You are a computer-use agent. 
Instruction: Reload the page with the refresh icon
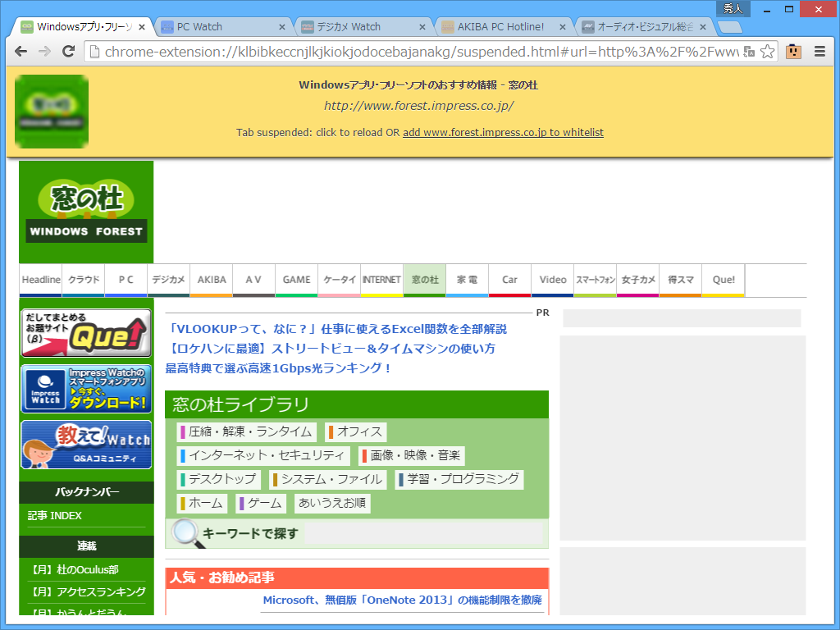tap(69, 50)
